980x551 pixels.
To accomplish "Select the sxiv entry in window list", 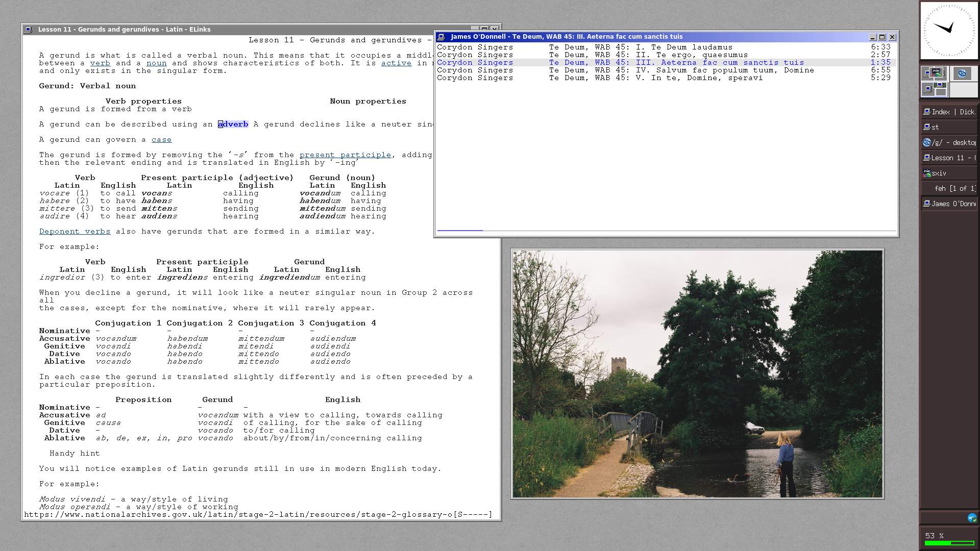I will 949,173.
